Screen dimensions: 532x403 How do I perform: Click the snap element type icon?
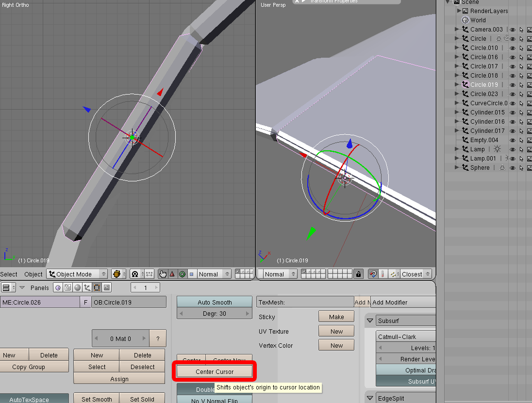(394, 274)
